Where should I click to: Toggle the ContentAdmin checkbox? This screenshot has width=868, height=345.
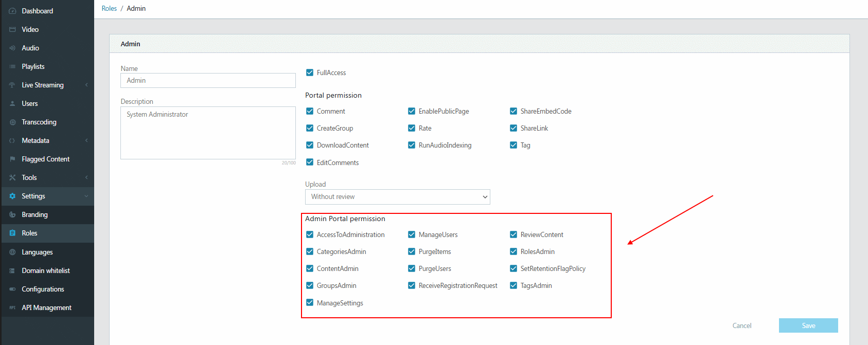click(310, 268)
